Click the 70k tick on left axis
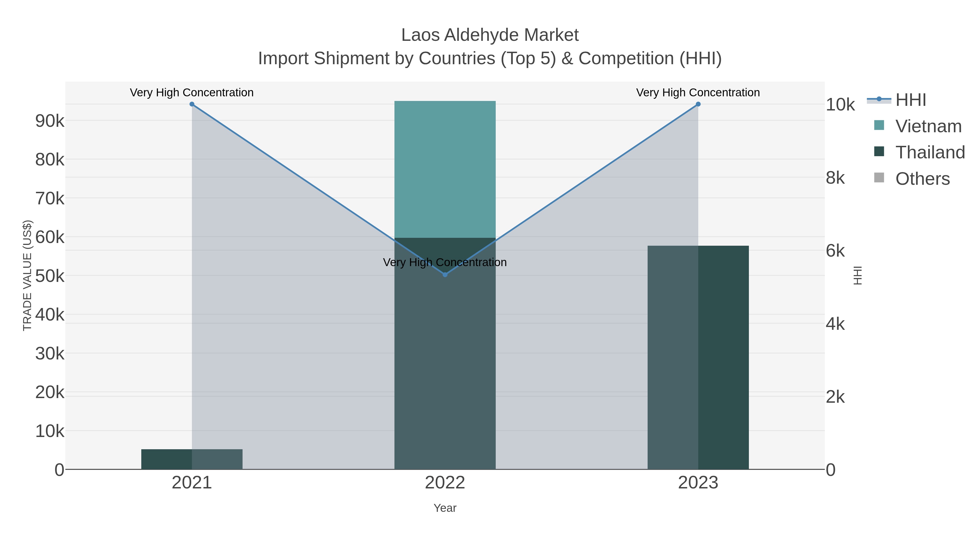Viewport: 980px width, 551px height. tap(50, 199)
